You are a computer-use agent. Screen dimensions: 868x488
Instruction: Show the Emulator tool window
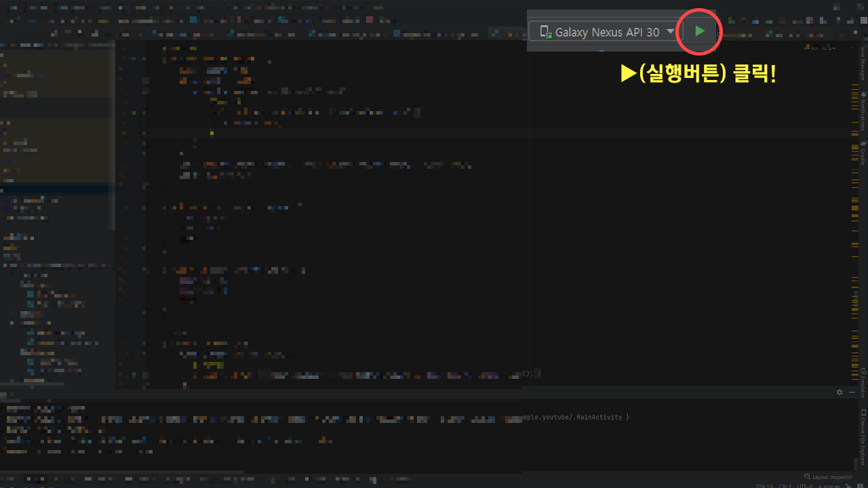pyautogui.click(x=863, y=383)
